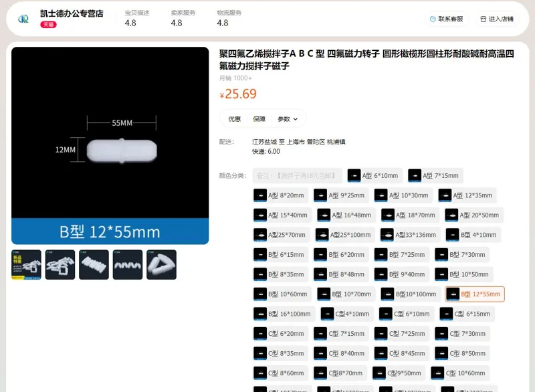535x392 pixels.
Task: Click the C型 6*20mm swatch image
Action: coord(260,334)
